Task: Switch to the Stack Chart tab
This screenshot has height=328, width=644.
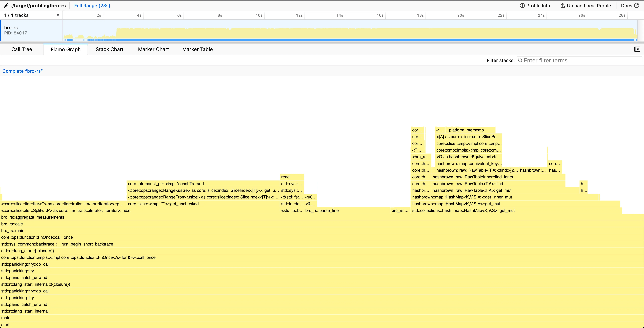Action: [110, 49]
